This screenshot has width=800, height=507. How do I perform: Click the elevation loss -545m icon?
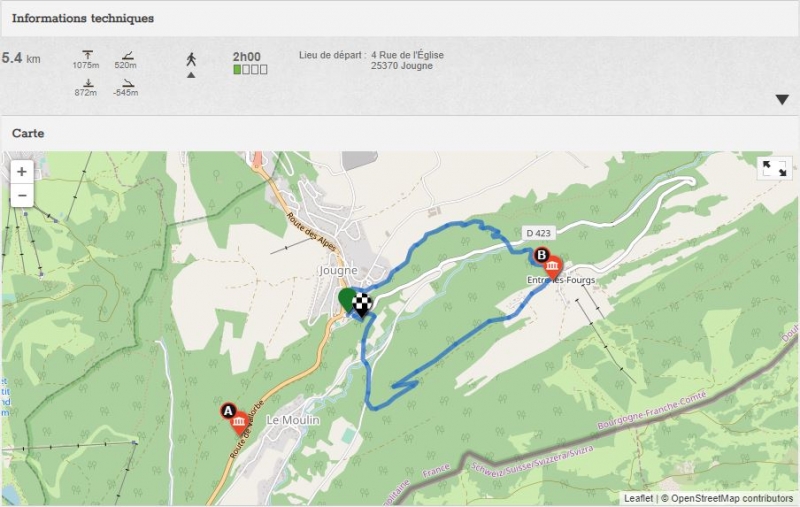[126, 83]
